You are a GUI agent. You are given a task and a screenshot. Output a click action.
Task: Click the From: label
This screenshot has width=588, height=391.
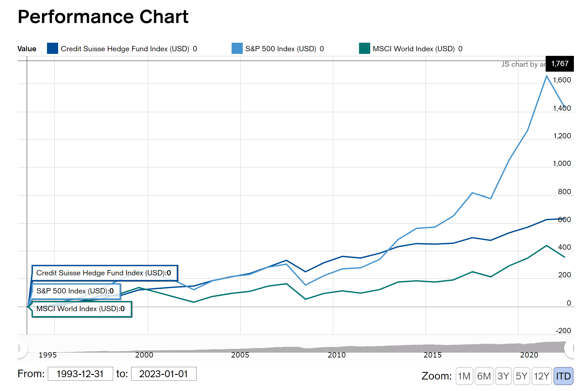31,374
